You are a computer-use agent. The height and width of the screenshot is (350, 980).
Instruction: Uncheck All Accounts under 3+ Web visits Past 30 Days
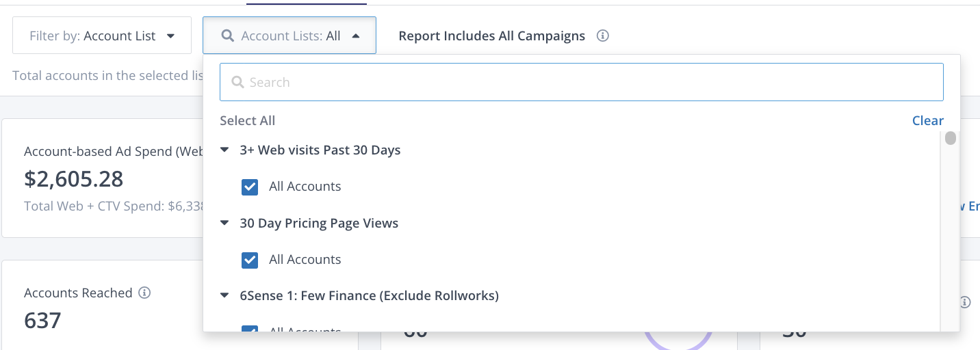pyautogui.click(x=250, y=187)
